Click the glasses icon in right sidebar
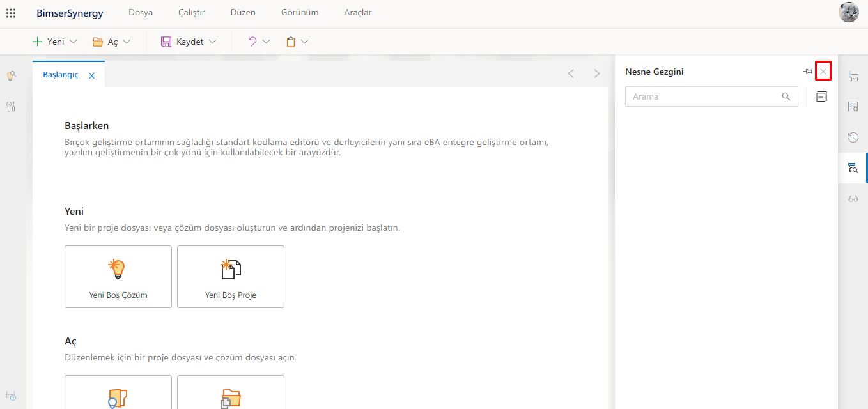The width and height of the screenshot is (868, 409). pos(853,199)
